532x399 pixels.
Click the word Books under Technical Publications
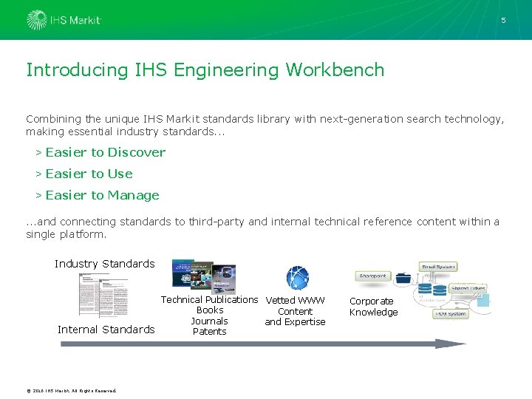(210, 310)
